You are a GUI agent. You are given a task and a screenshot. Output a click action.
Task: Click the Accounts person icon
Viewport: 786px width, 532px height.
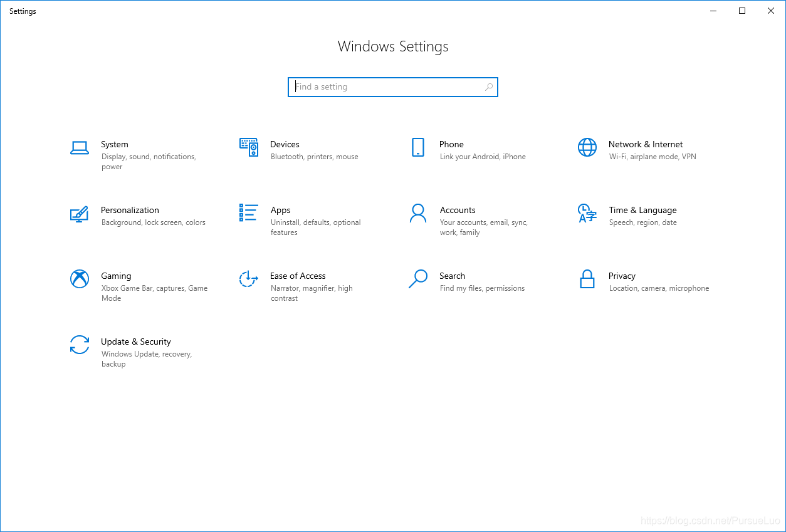tap(417, 213)
